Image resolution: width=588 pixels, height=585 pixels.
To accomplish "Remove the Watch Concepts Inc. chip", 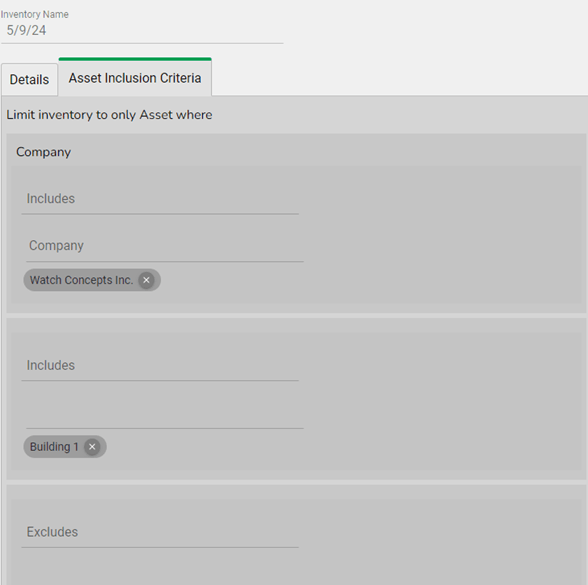I will click(146, 280).
